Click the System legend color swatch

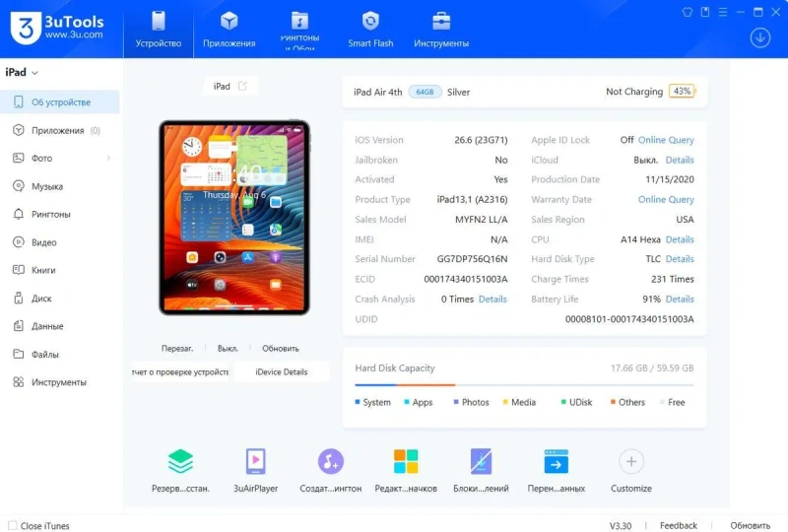point(358,402)
